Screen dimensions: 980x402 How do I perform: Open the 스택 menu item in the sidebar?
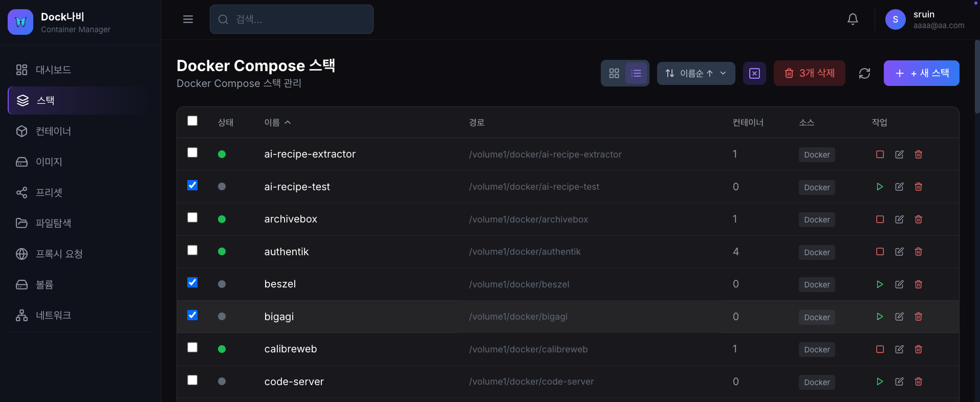(46, 100)
